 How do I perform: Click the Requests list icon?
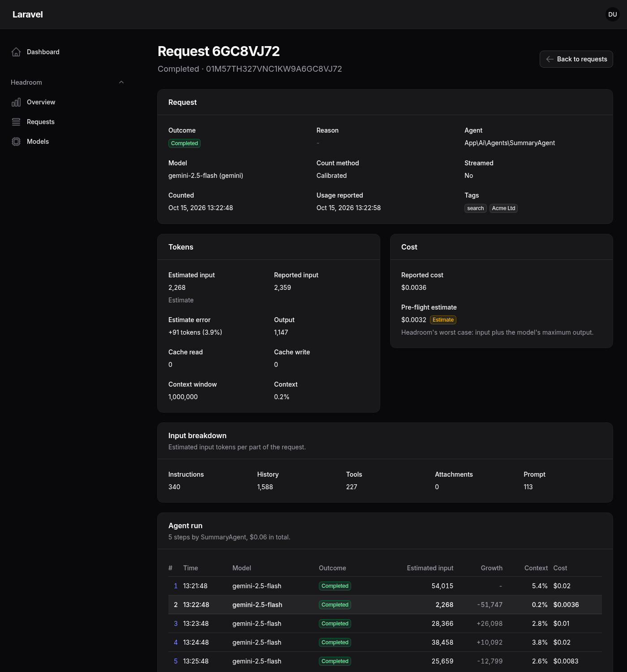click(x=16, y=122)
